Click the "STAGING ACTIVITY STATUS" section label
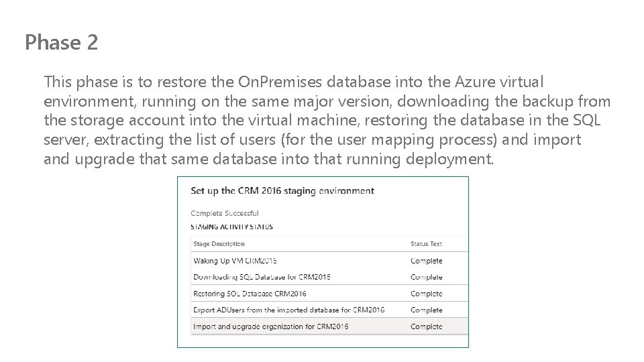Image resolution: width=644 pixels, height=362 pixels. (x=231, y=227)
